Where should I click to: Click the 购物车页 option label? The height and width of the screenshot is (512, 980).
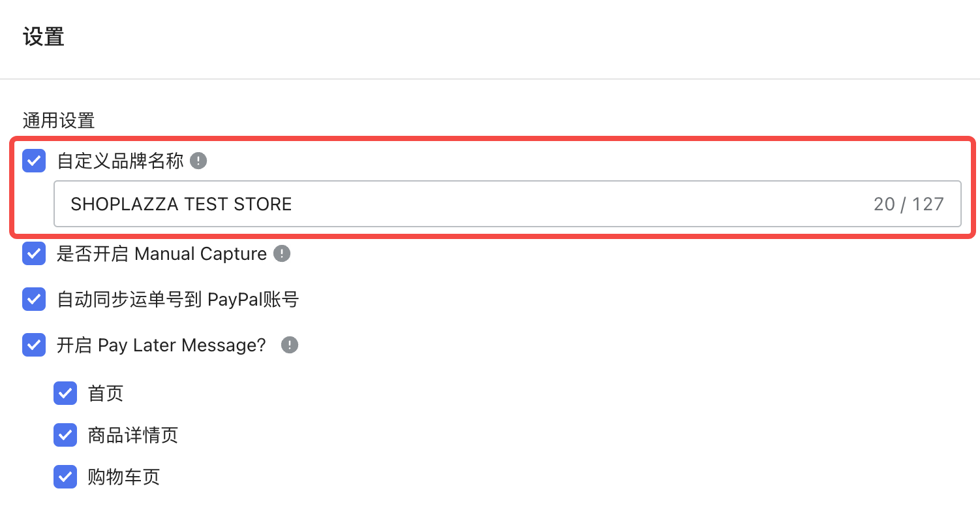(124, 477)
